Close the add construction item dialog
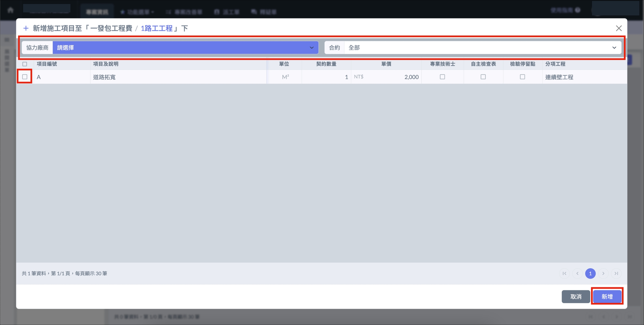 click(x=619, y=28)
